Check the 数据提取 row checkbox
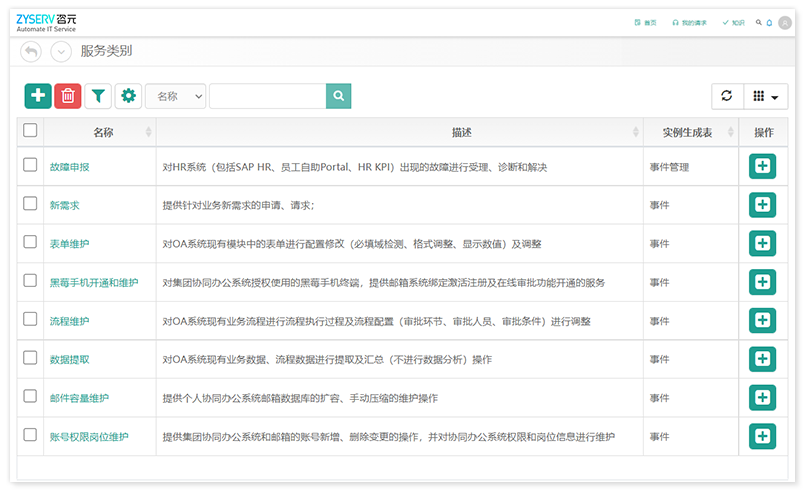 (30, 357)
